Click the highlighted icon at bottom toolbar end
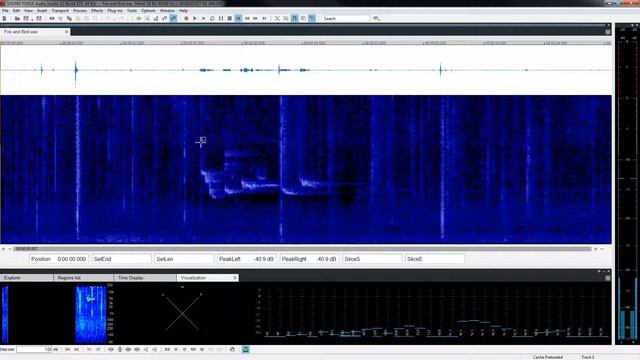 click(245, 349)
